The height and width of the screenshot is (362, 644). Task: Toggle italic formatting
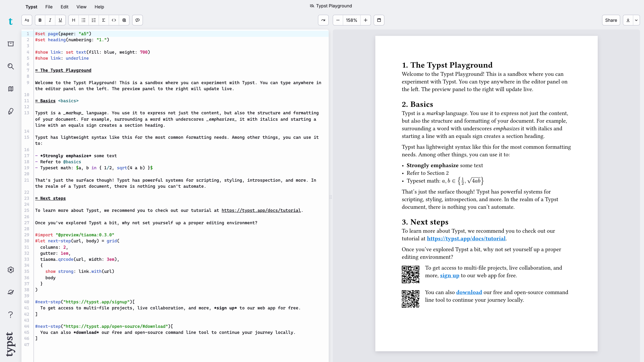point(50,20)
